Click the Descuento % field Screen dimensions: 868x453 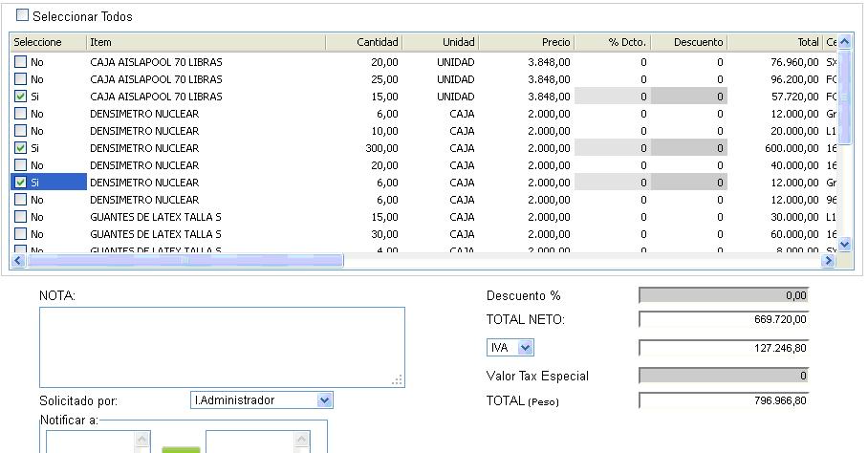(x=724, y=295)
